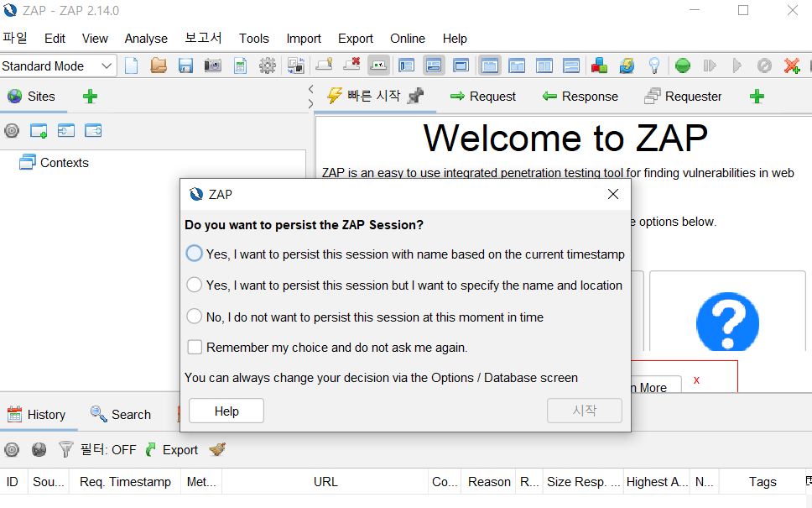
Task: Open the Search tab in bottom panel
Action: click(121, 414)
